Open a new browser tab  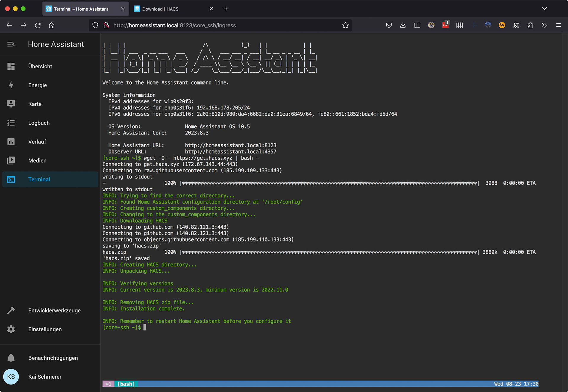[x=226, y=9]
